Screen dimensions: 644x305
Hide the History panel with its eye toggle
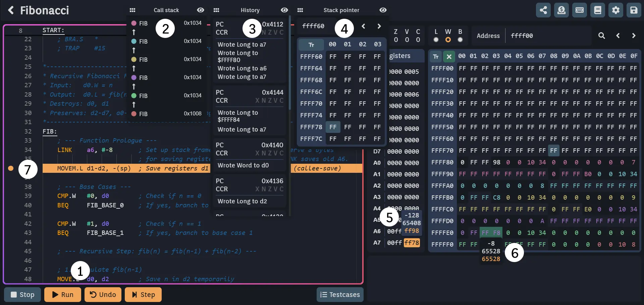[284, 10]
